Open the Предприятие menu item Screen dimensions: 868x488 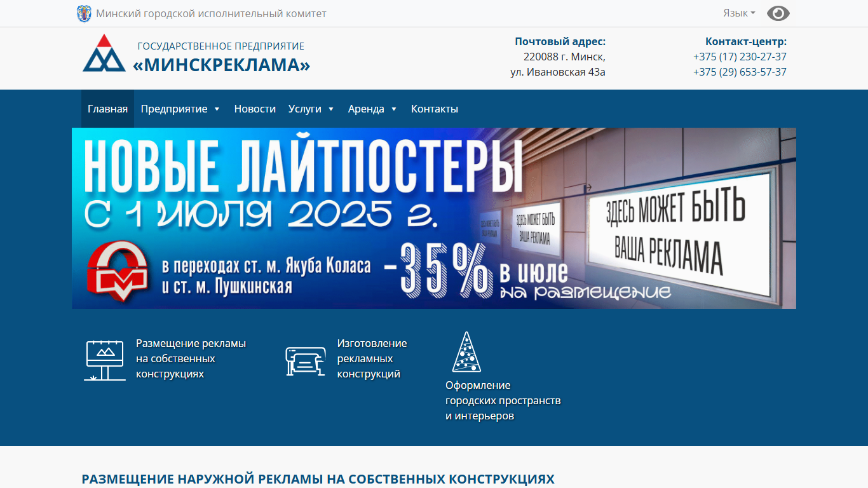click(x=174, y=109)
